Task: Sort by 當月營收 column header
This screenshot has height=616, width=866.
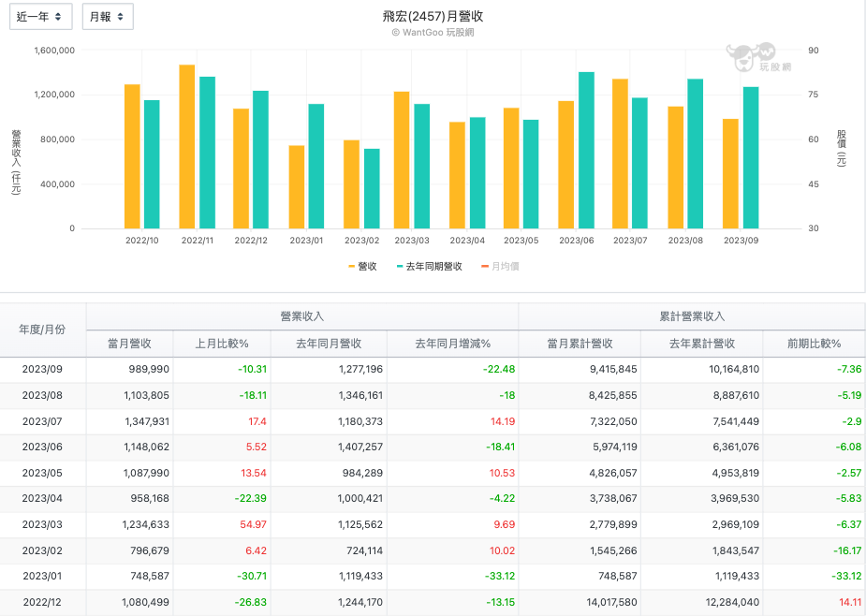Action: [x=129, y=344]
